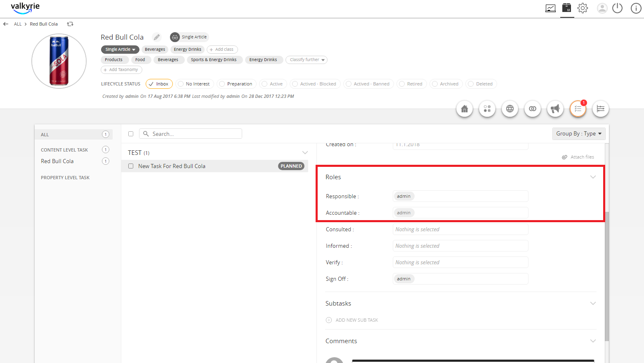This screenshot has height=363, width=644.
Task: Collapse the Subtasks section chevron
Action: click(x=593, y=304)
